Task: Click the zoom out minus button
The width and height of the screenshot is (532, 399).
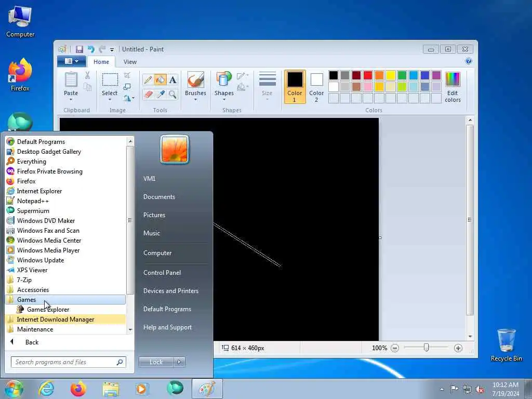Action: pos(395,348)
